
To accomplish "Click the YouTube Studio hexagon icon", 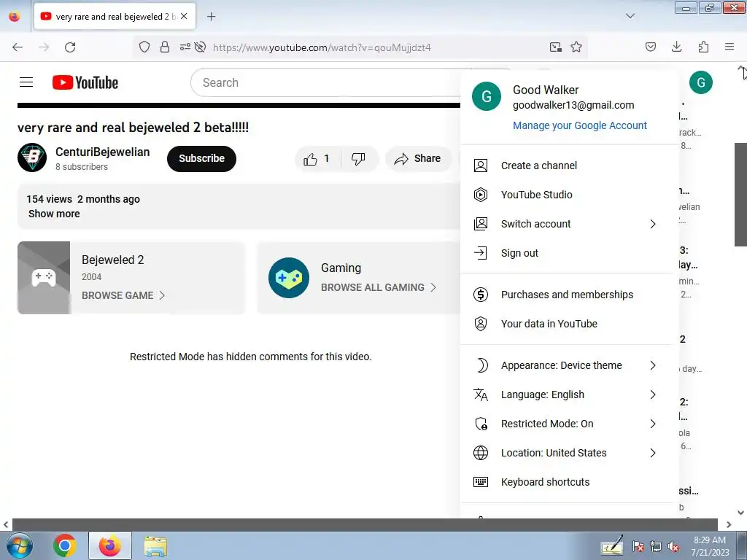I will pos(481,195).
